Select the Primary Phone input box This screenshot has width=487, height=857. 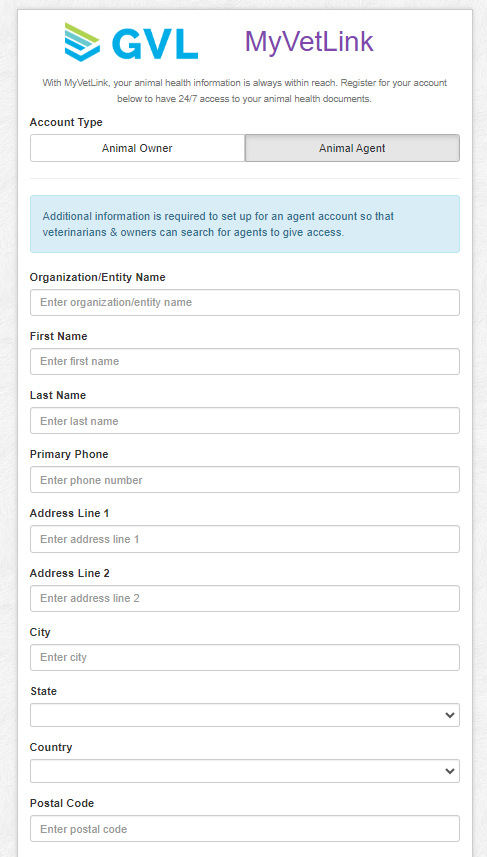coord(245,480)
